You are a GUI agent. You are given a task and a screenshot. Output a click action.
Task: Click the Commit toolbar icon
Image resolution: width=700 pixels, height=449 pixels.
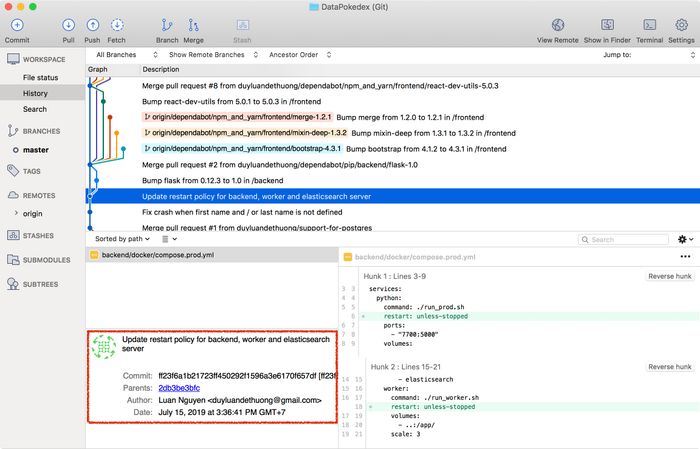pos(17,25)
